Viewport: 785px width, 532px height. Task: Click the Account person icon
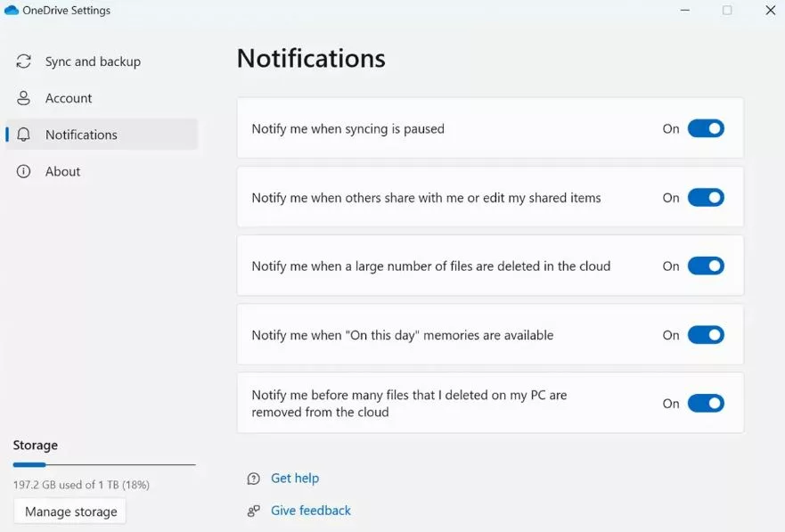(x=23, y=98)
